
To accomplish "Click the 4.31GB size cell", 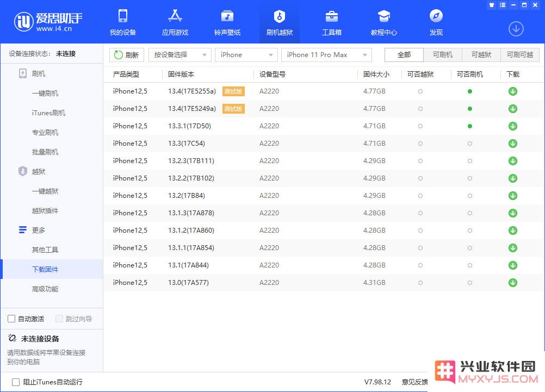I will pos(374,283).
